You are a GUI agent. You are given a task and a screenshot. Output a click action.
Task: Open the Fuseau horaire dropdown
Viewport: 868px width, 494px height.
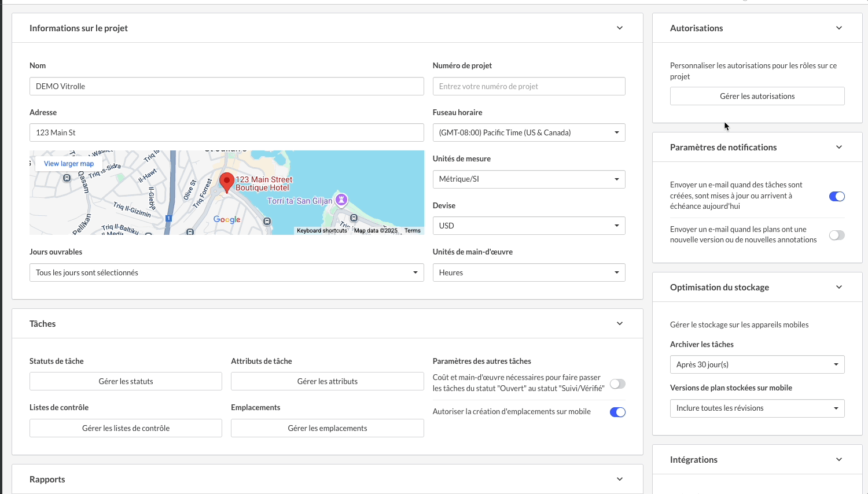(528, 132)
